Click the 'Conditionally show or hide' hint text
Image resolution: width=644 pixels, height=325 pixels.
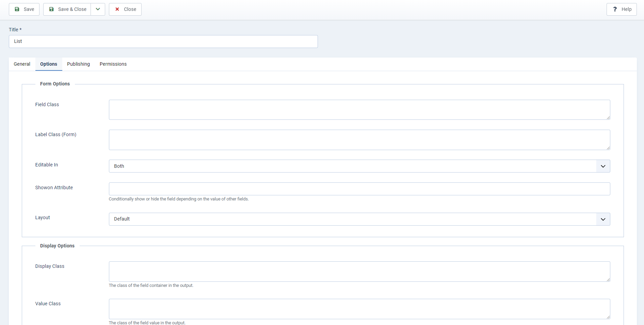(x=179, y=199)
